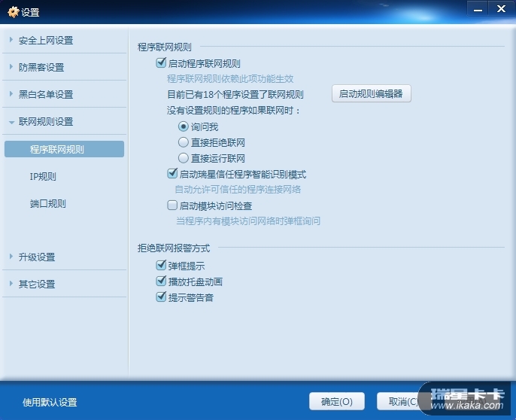Viewport: 516px width, 420px height.
Task: Choose 直接拒绝联网 radio button
Action: (183, 142)
